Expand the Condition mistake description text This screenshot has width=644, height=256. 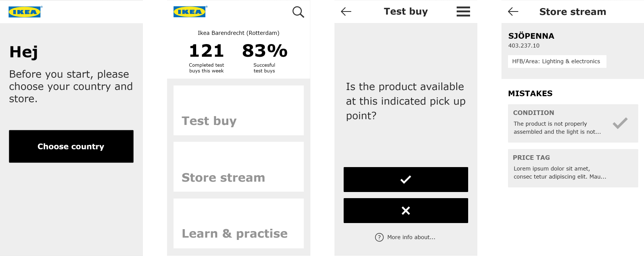557,128
